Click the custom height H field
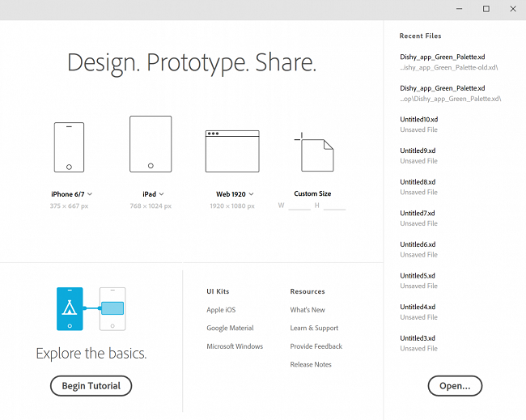The image size is (526, 420). click(x=334, y=206)
